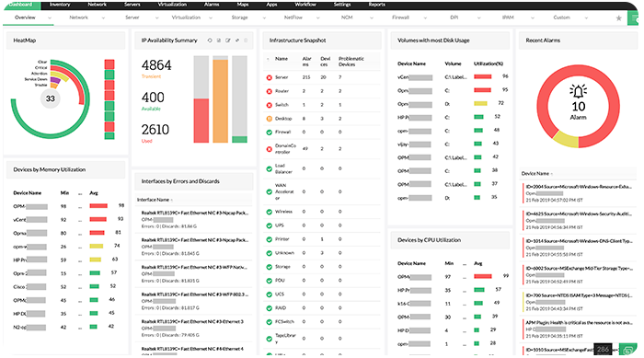Expand the Network tab dropdown arrow
Viewport: 644px width, 358px height.
coord(103,17)
